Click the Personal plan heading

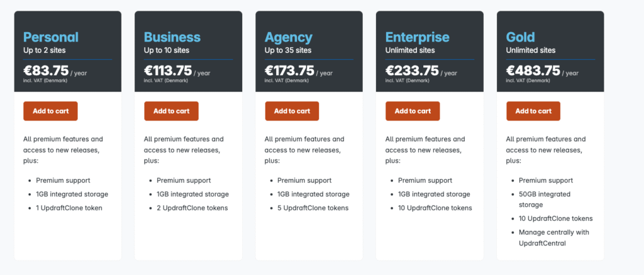coord(51,37)
